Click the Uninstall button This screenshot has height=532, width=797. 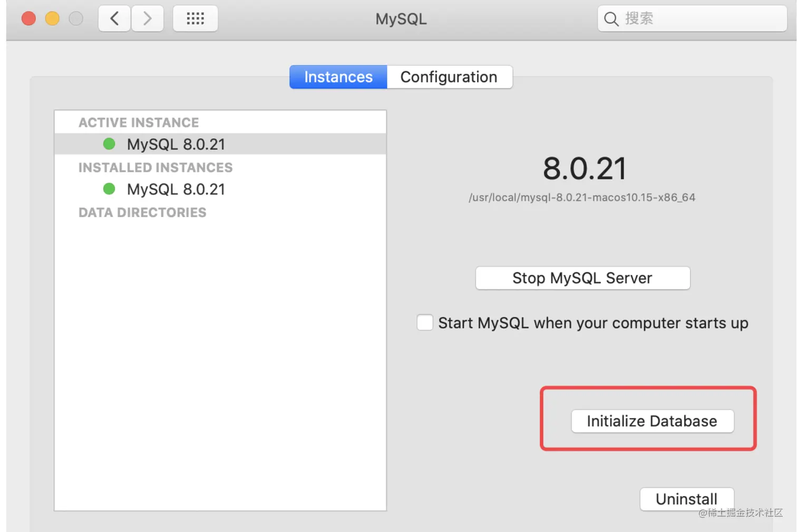[x=686, y=499]
